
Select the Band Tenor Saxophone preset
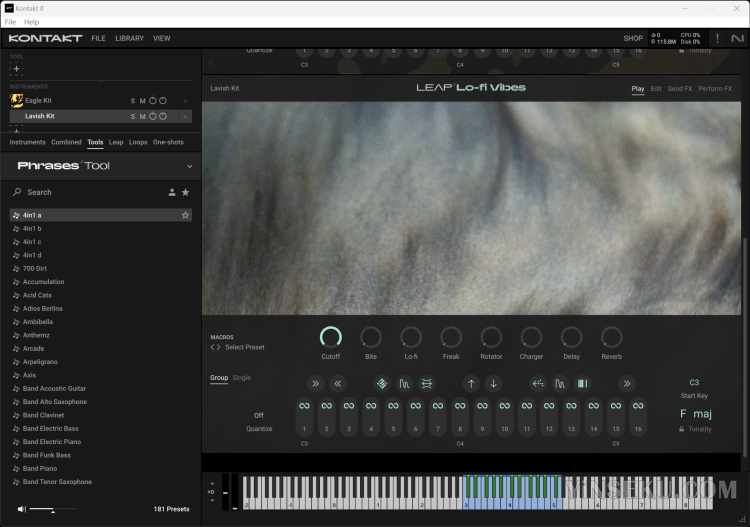click(x=100, y=482)
